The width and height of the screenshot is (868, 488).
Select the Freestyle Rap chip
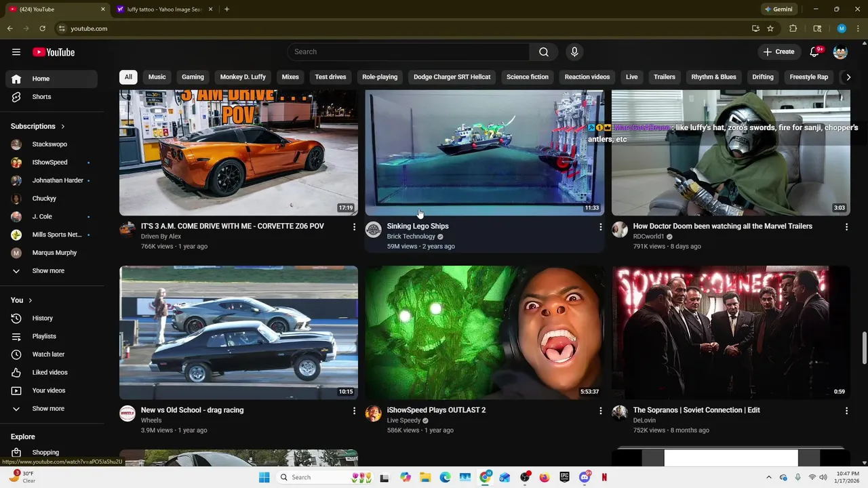(x=808, y=77)
